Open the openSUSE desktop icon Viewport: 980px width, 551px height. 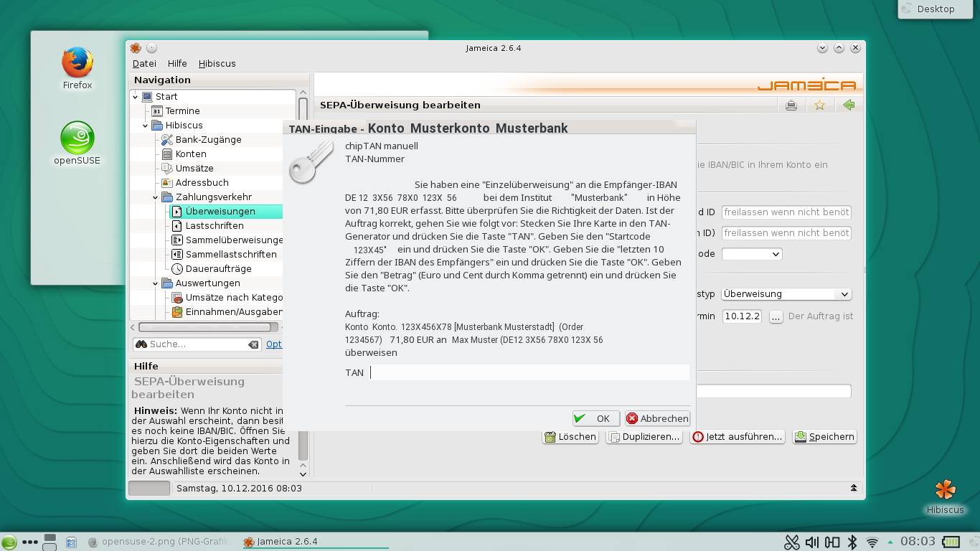click(77, 143)
